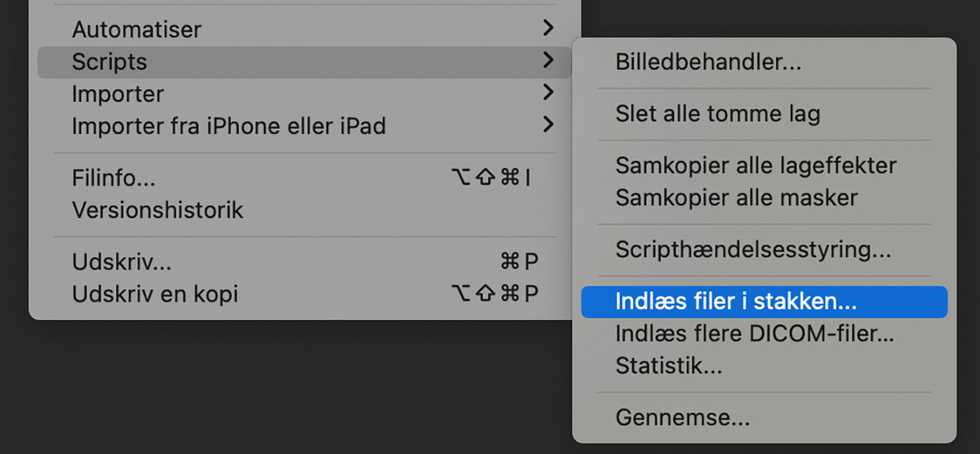Choose Versionshistorik

pos(157,210)
